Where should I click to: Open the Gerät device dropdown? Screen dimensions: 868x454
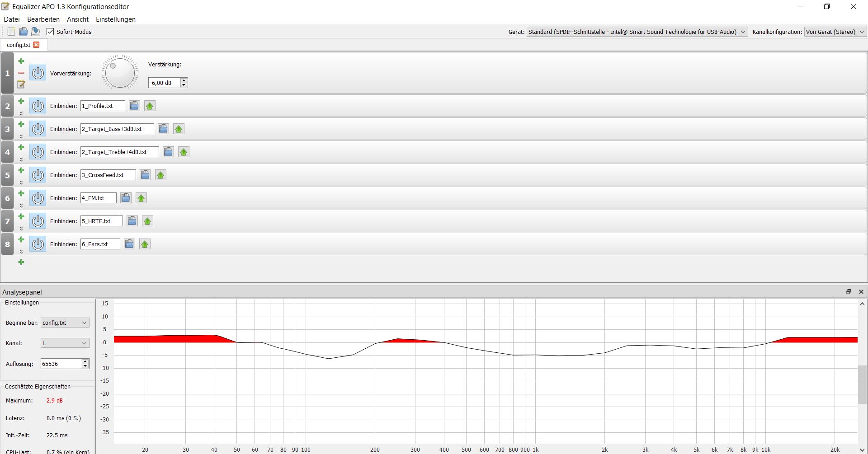(x=637, y=32)
